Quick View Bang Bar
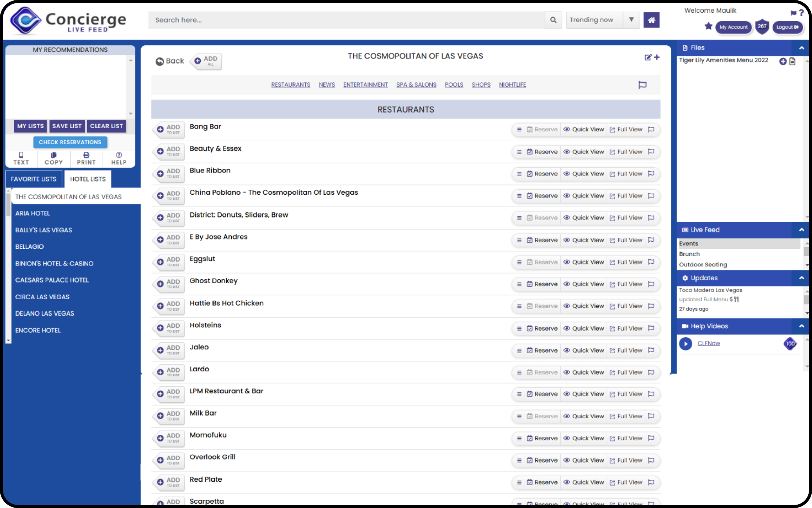The image size is (812, 508). click(x=583, y=130)
